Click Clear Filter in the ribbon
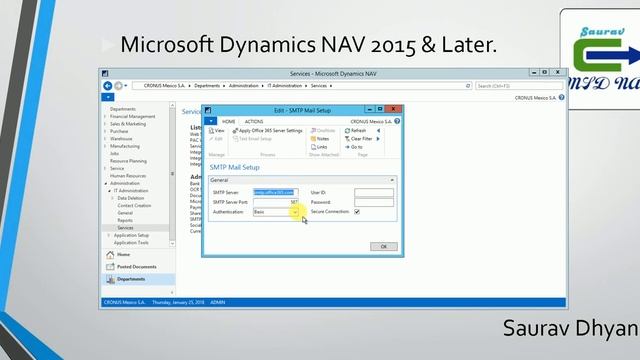640x360 pixels. tap(358, 139)
